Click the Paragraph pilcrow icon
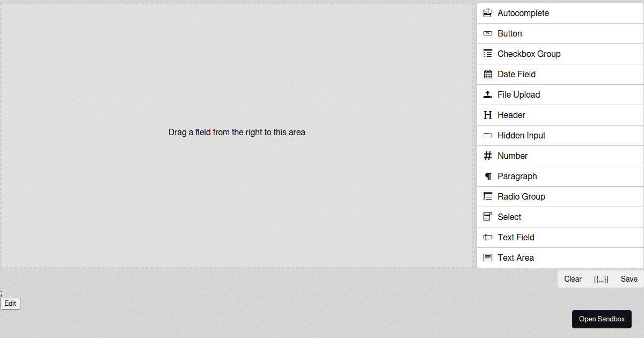 [x=488, y=176]
